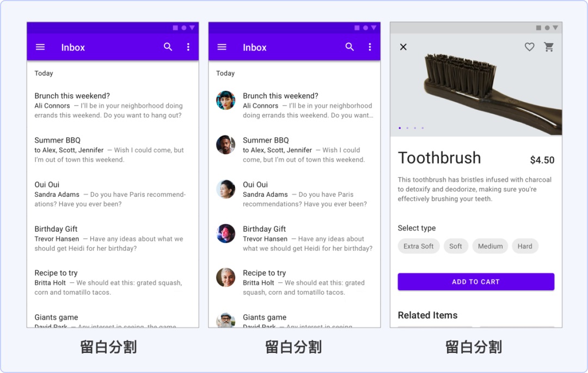The width and height of the screenshot is (588, 373).
Task: Open hamburger menu in avatar Inbox screen
Action: click(x=222, y=47)
